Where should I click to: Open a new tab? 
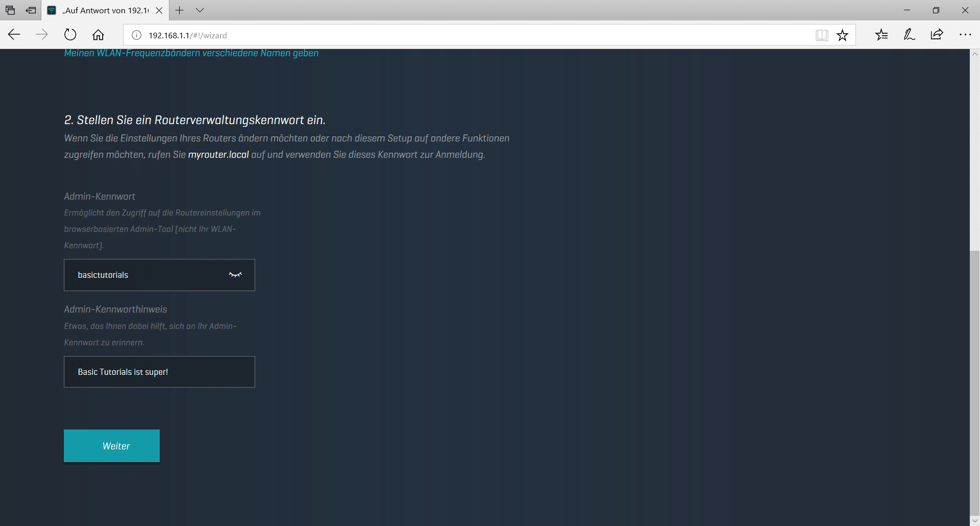click(x=180, y=10)
